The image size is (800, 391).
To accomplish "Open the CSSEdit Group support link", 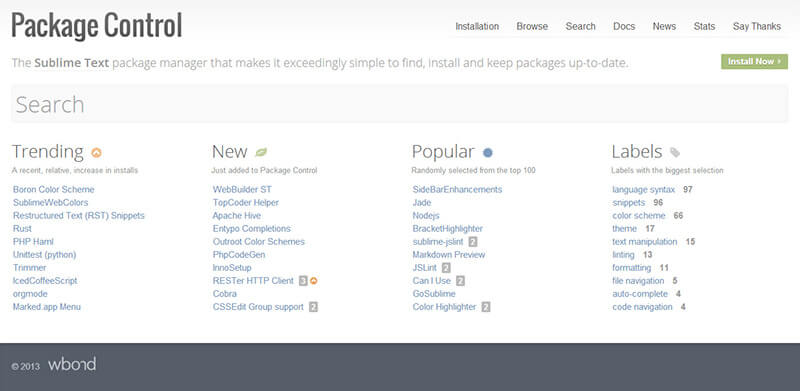I will tap(258, 307).
